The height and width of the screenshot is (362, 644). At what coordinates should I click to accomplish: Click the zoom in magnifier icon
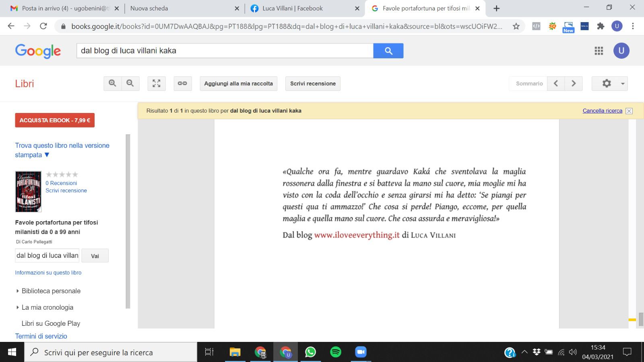(x=112, y=83)
